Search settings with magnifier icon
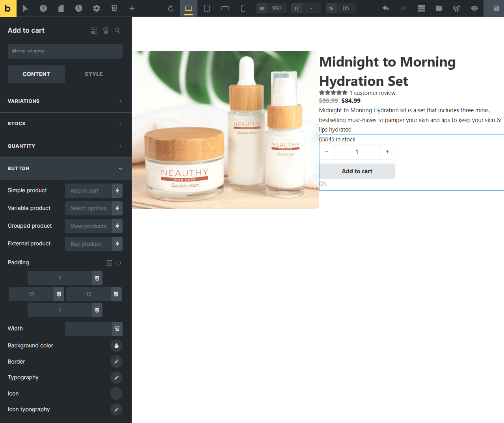 117,30
